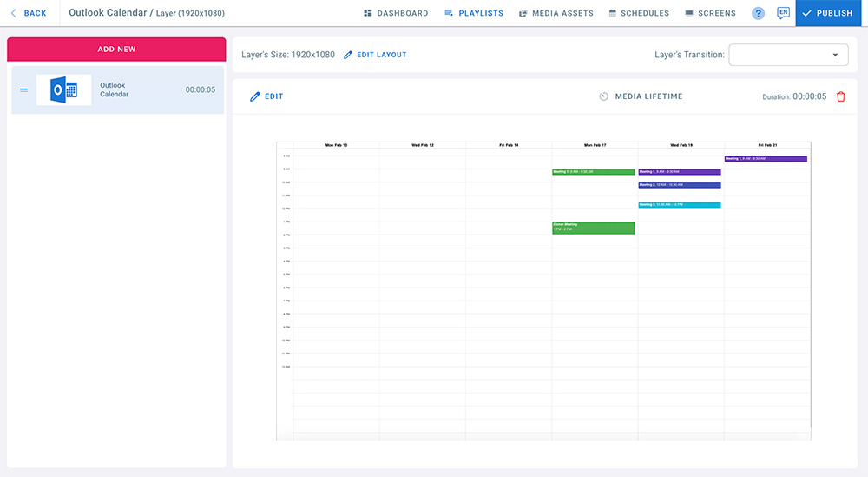Click the checkmark icon in Publish
This screenshot has width=868, height=477.
(x=806, y=13)
